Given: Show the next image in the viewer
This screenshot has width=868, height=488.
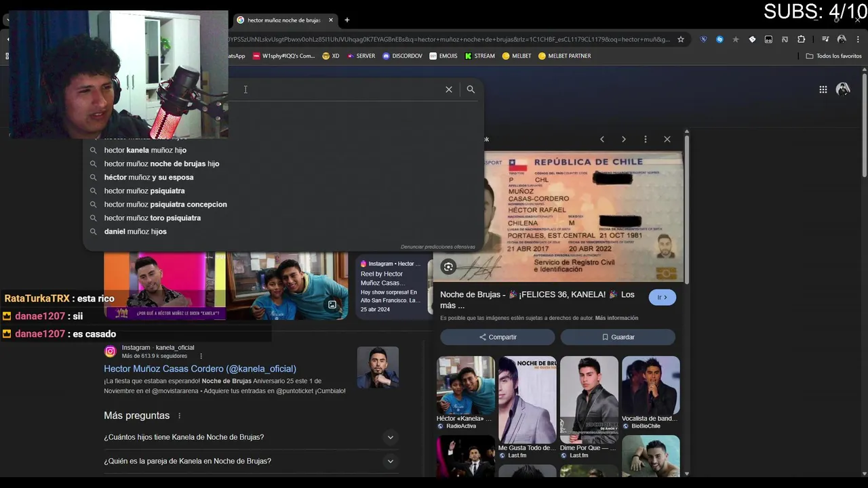Looking at the screenshot, I should (x=623, y=139).
